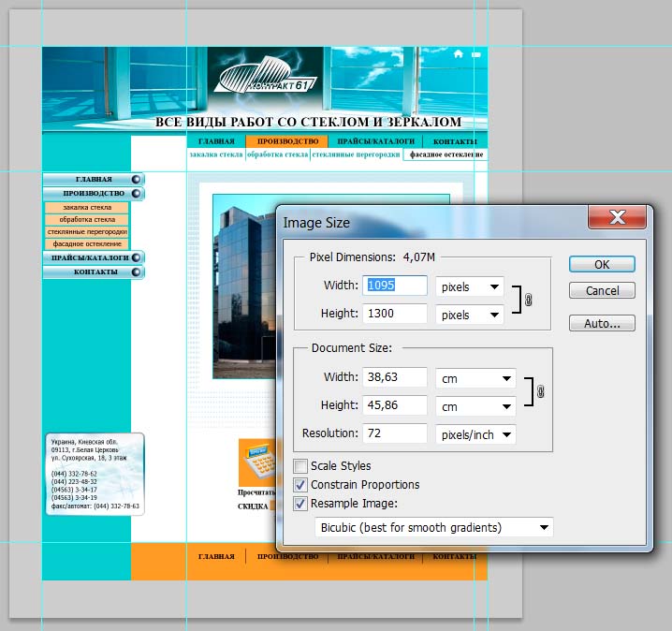This screenshot has height=631, width=672.
Task: Click the home icon in website header
Action: [x=459, y=55]
